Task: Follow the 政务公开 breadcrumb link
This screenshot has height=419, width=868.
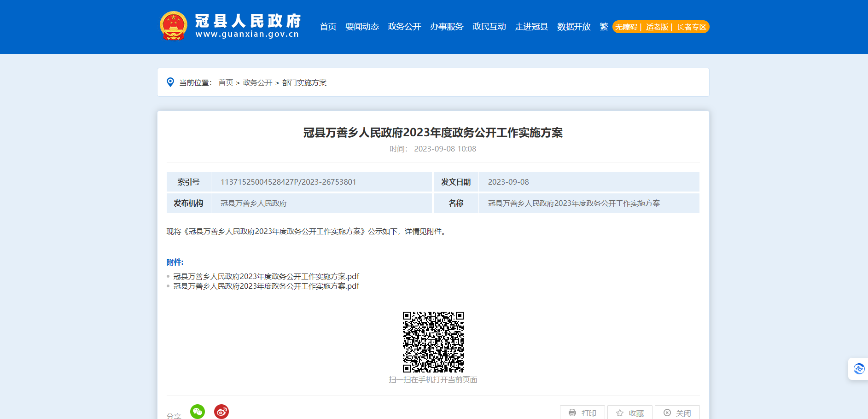Action: coord(257,82)
